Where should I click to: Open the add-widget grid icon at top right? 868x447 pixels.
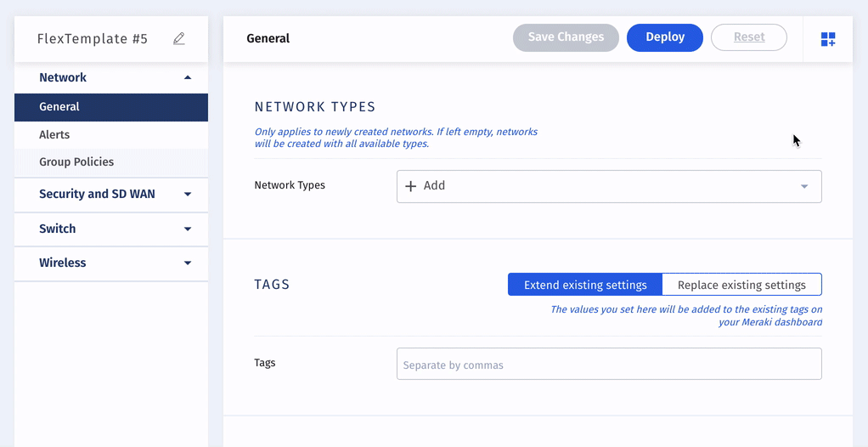coord(827,39)
